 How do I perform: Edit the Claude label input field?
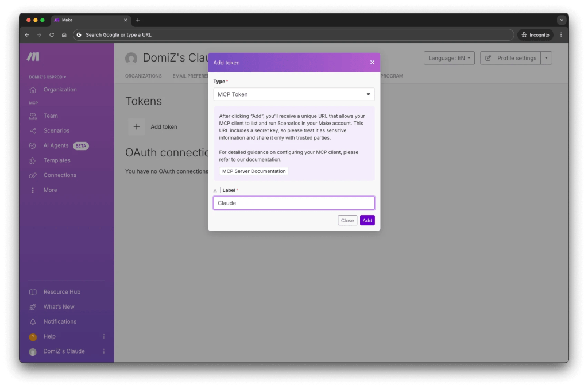tap(293, 202)
